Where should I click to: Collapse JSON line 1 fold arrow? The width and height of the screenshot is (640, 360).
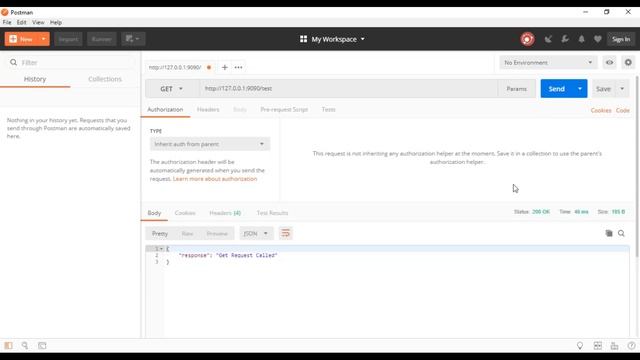(x=162, y=249)
